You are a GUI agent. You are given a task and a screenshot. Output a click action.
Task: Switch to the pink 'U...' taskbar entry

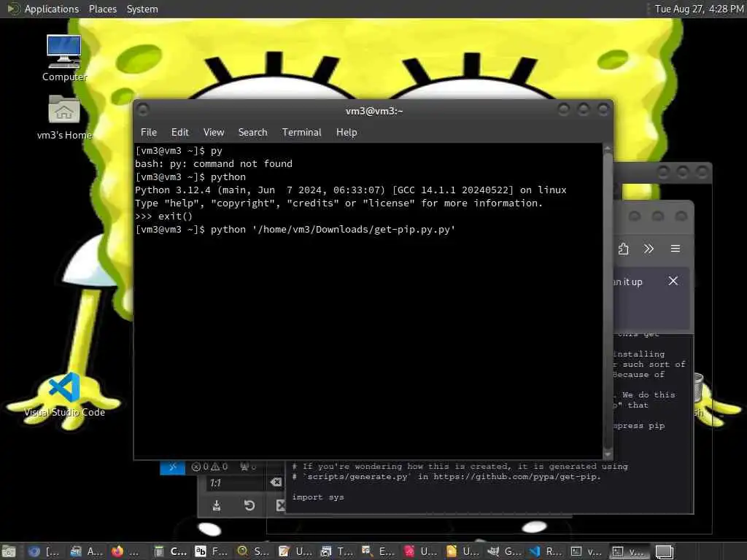[421, 551]
